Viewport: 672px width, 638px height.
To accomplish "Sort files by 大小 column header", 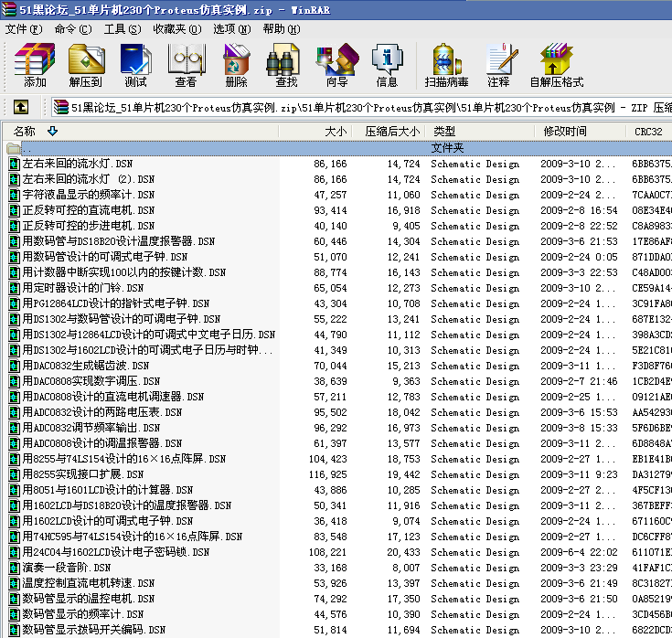I will 315,131.
